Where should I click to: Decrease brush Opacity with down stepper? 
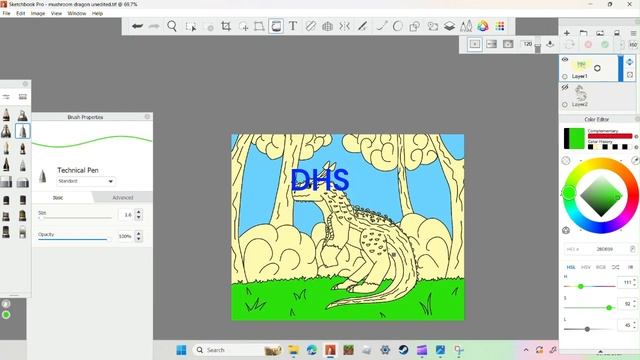tap(139, 239)
